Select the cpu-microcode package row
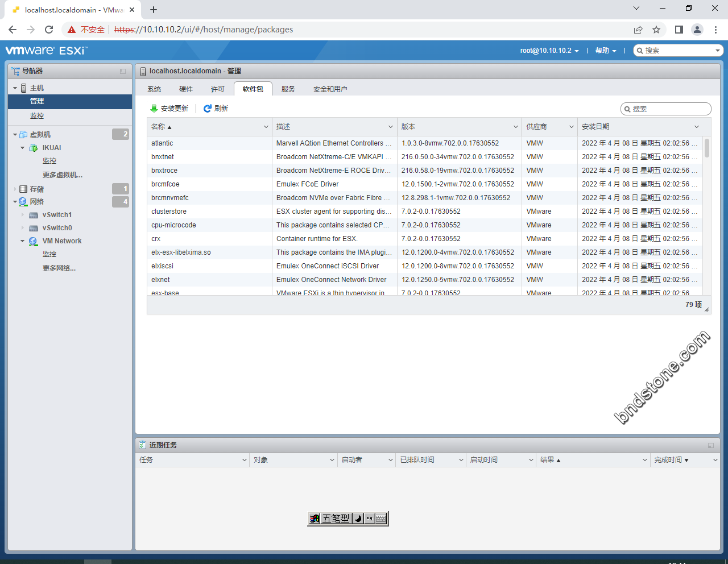Viewport: 728px width, 564px height. click(x=425, y=225)
